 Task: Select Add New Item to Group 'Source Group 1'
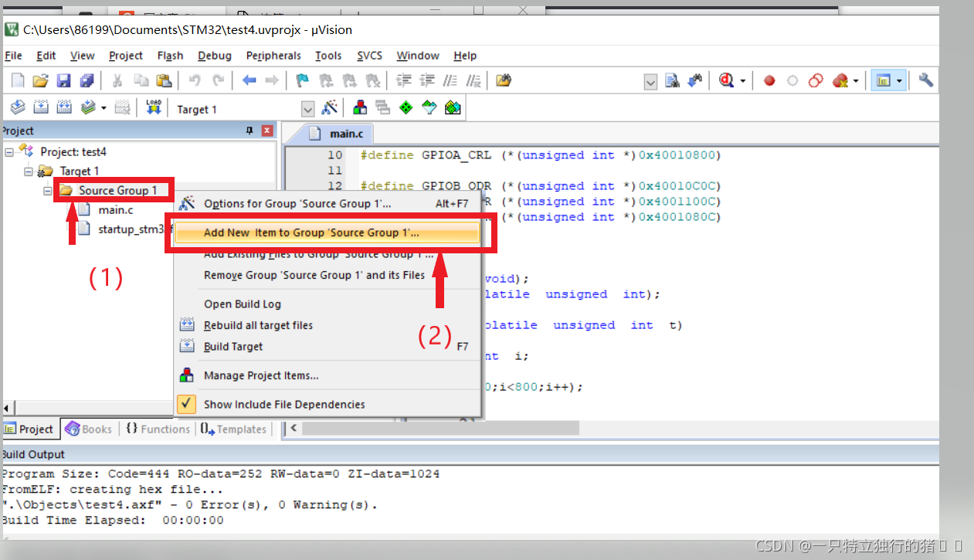(x=327, y=232)
